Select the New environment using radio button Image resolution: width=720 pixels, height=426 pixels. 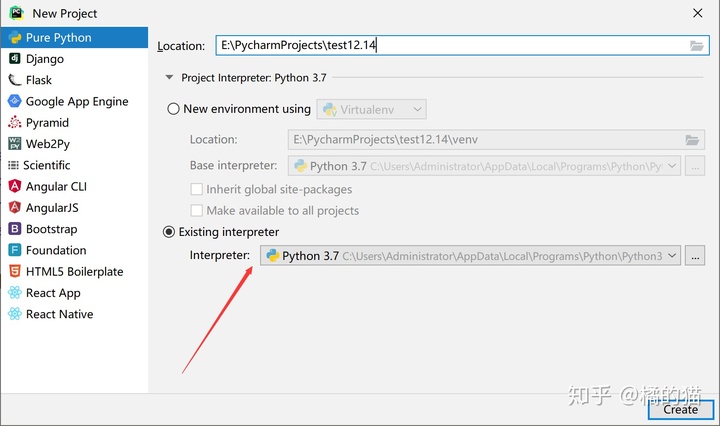[173, 109]
